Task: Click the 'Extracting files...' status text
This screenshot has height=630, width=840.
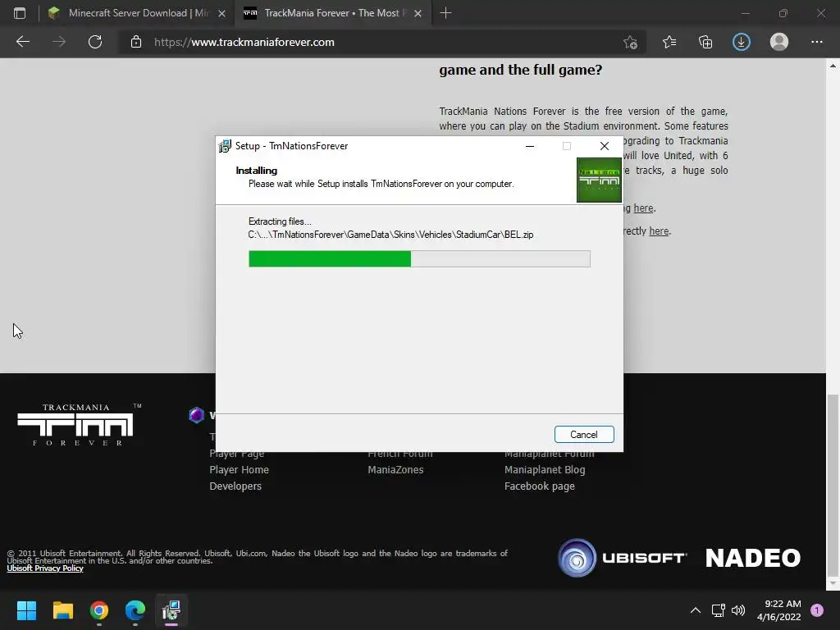Action: 280,221
